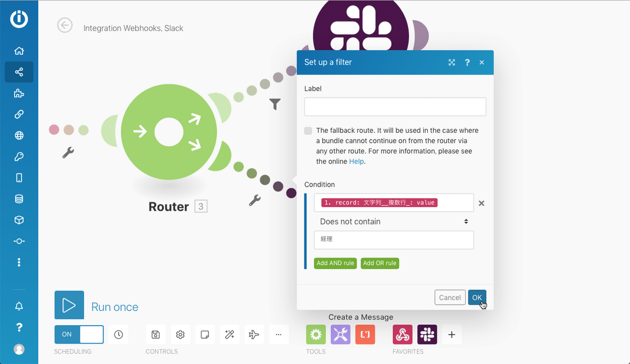
Task: Open the Does not contain operator dropdown
Action: 394,221
